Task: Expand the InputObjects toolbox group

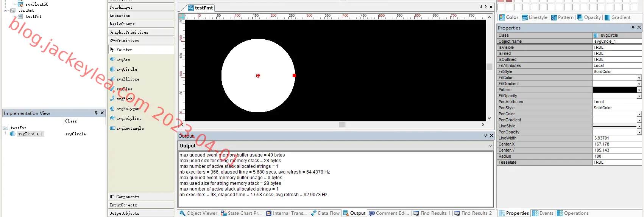Action: [x=141, y=205]
